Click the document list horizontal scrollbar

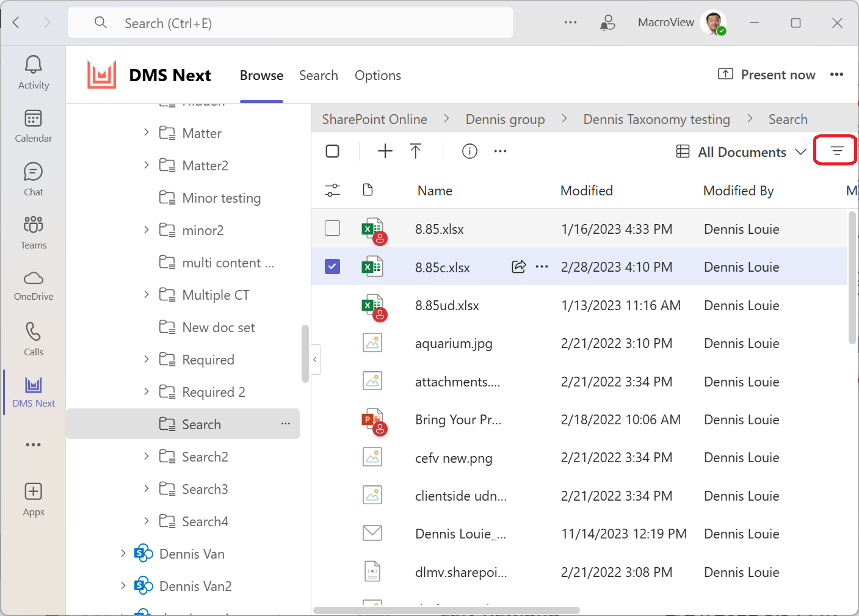(x=446, y=610)
